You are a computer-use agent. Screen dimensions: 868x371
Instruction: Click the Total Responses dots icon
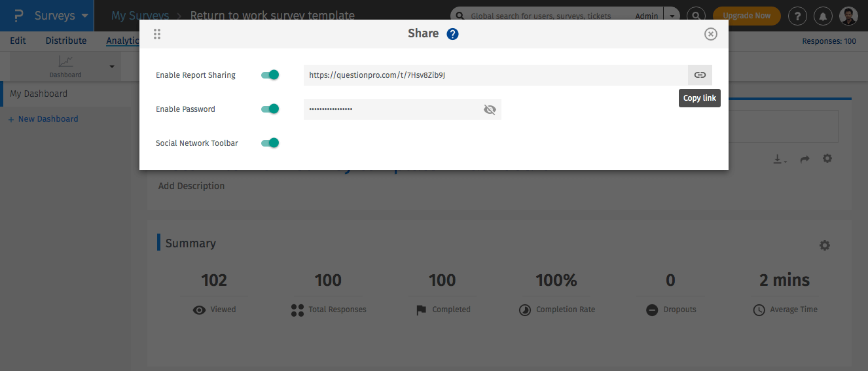click(297, 310)
